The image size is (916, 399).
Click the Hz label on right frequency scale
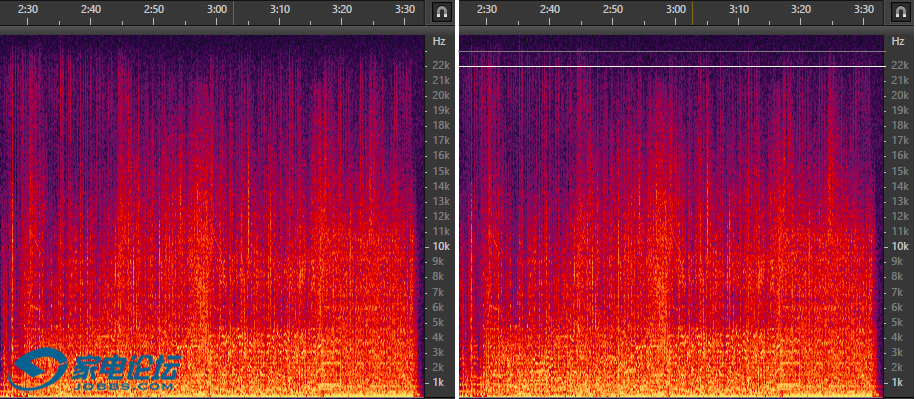898,41
